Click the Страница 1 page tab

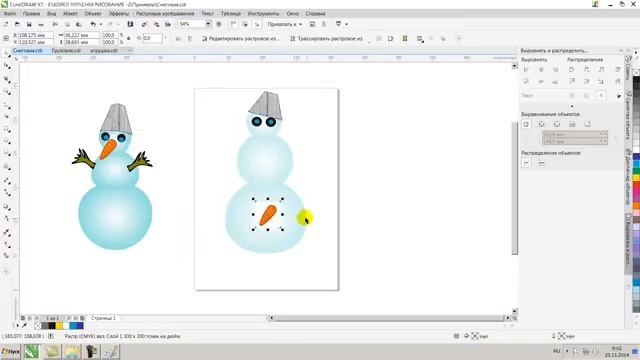pyautogui.click(x=103, y=318)
